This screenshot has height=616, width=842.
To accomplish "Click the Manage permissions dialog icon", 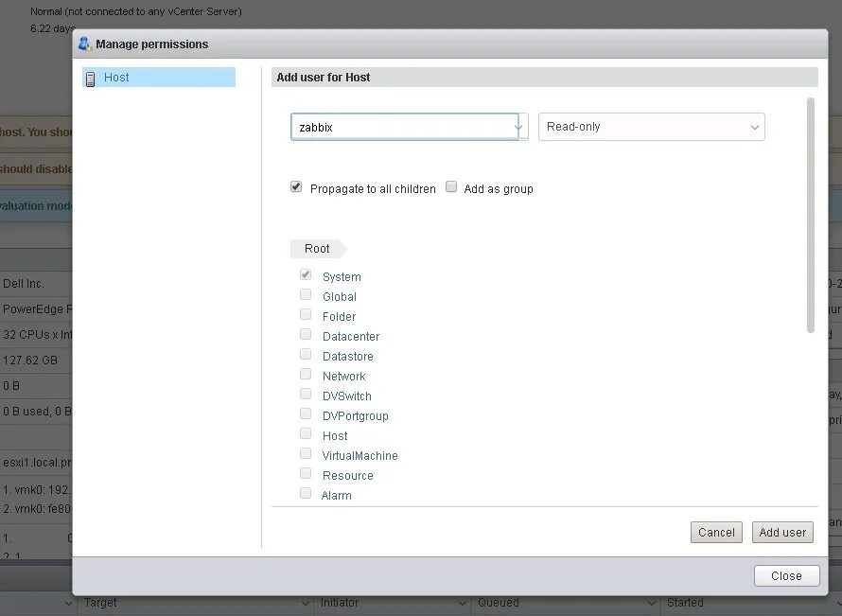I will pos(82,44).
